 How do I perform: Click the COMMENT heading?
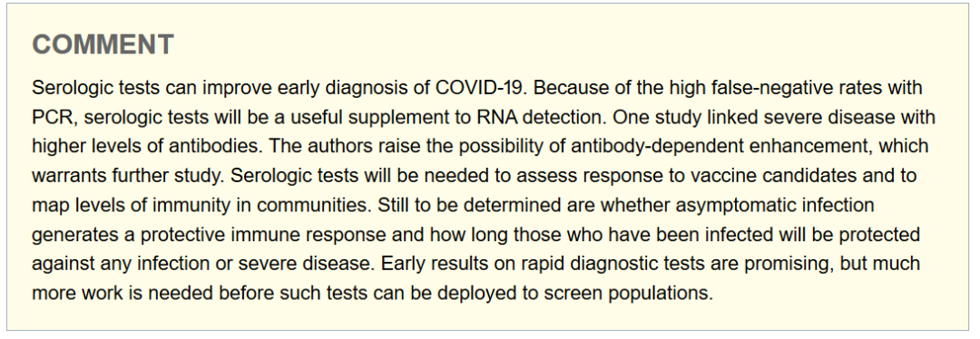103,45
